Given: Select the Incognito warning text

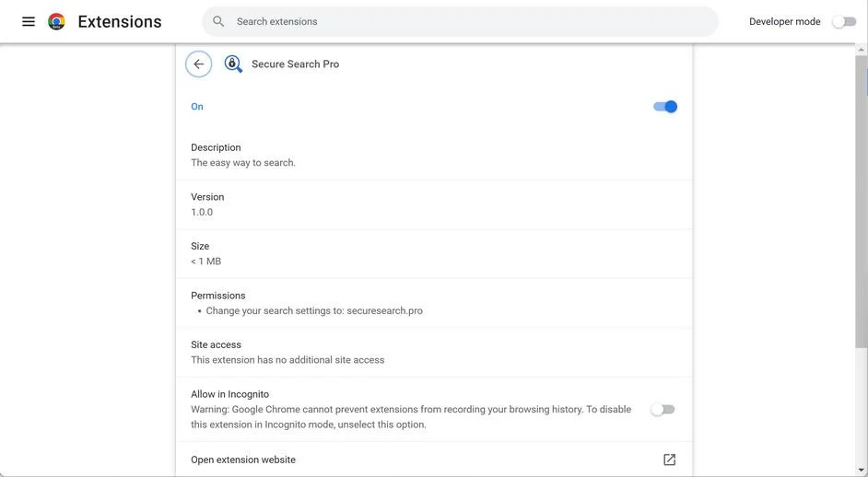Looking at the screenshot, I should pos(411,417).
